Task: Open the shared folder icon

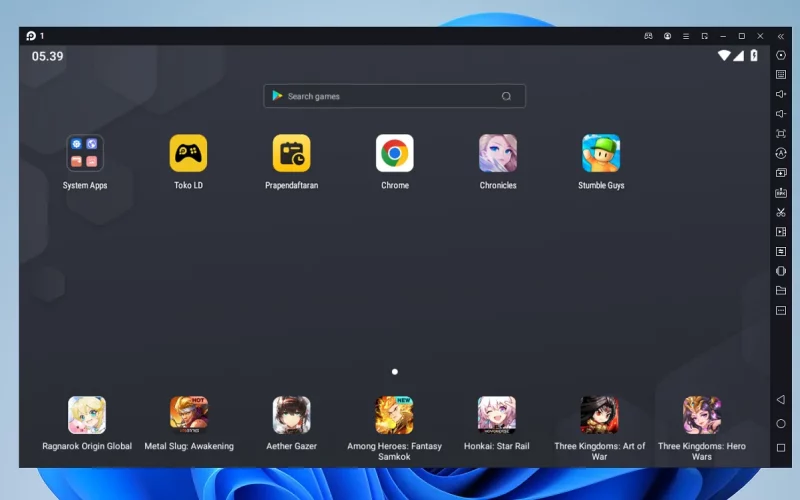Action: click(781, 290)
